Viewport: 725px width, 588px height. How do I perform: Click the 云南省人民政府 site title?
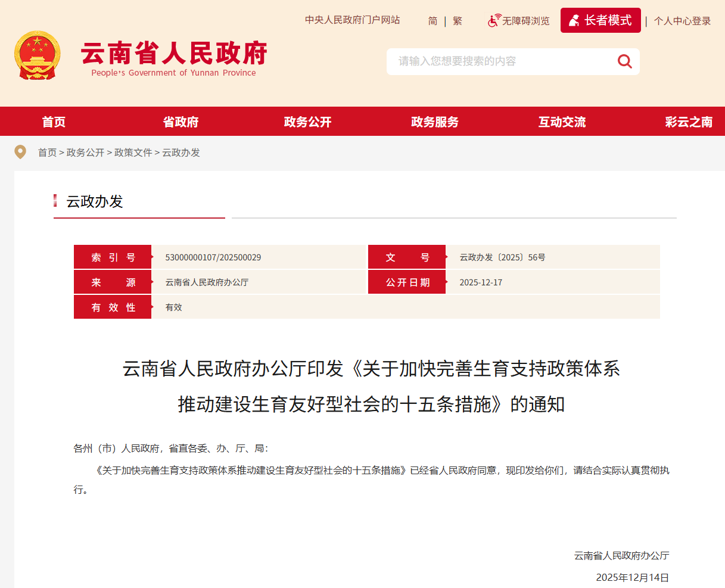[x=173, y=54]
